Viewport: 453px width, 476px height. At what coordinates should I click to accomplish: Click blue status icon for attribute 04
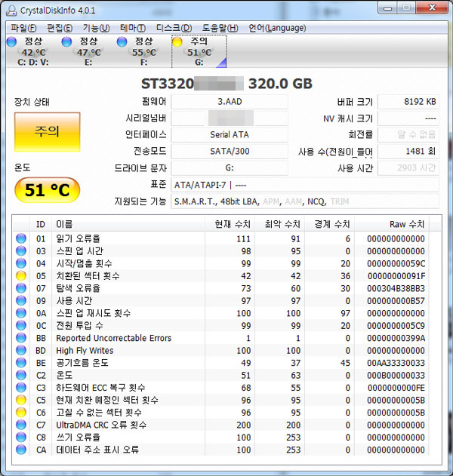(x=21, y=263)
